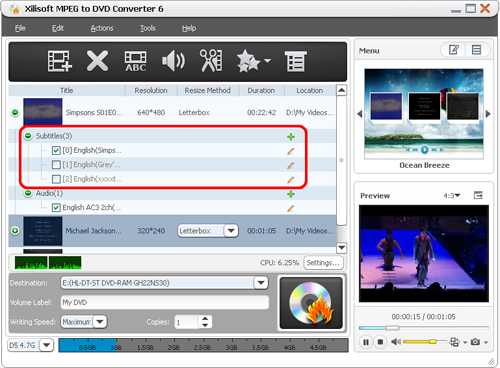Pause the preview playback
The width and height of the screenshot is (500, 368).
tap(366, 342)
